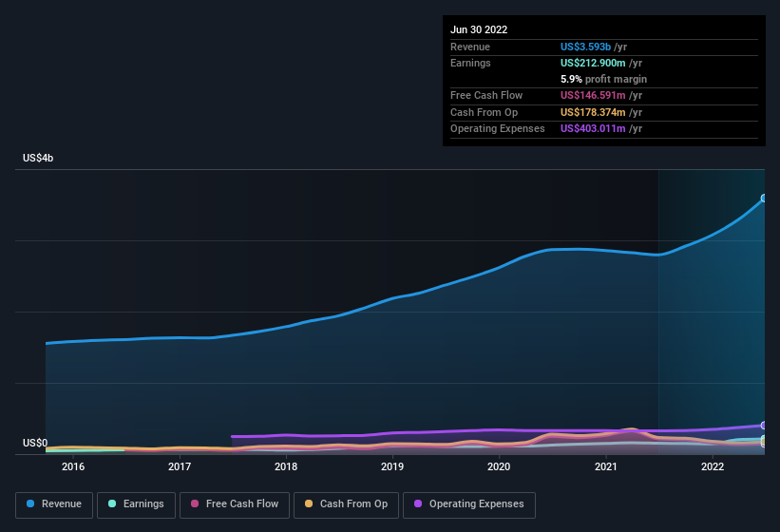Select the Operating Expenses end marker

click(x=764, y=426)
